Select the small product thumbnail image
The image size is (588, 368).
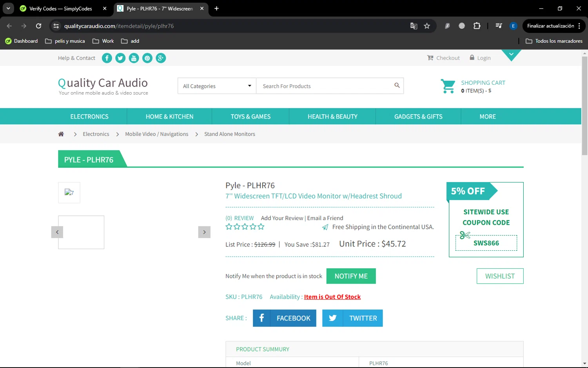(x=69, y=193)
